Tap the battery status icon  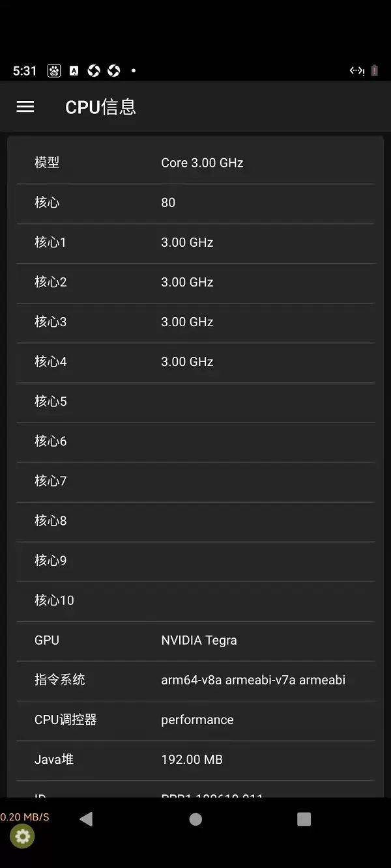(x=375, y=71)
